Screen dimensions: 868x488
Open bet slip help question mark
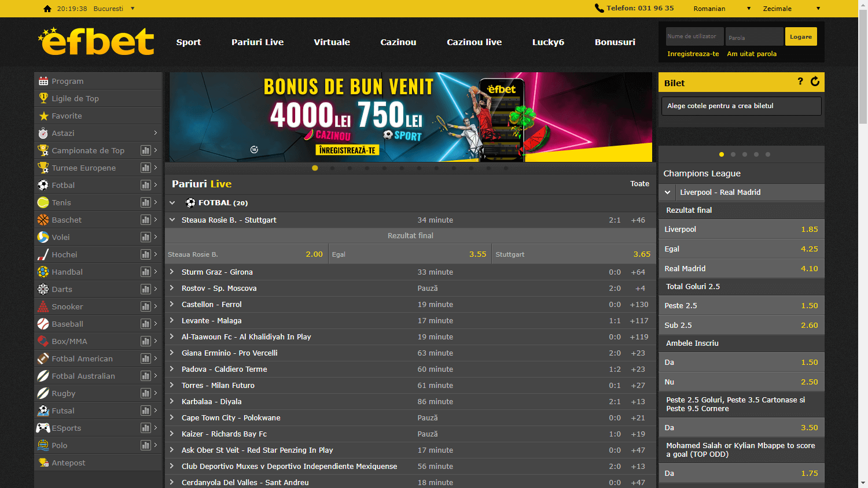(x=800, y=82)
